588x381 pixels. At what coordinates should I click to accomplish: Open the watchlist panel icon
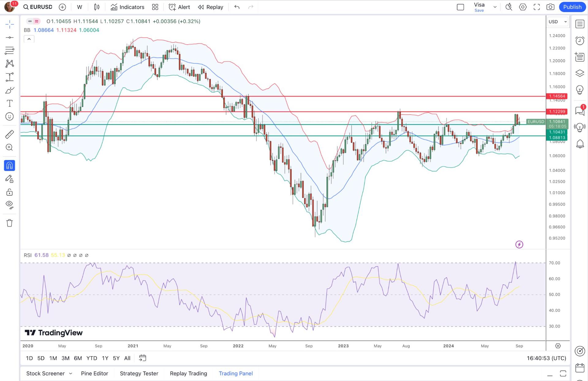(x=580, y=24)
